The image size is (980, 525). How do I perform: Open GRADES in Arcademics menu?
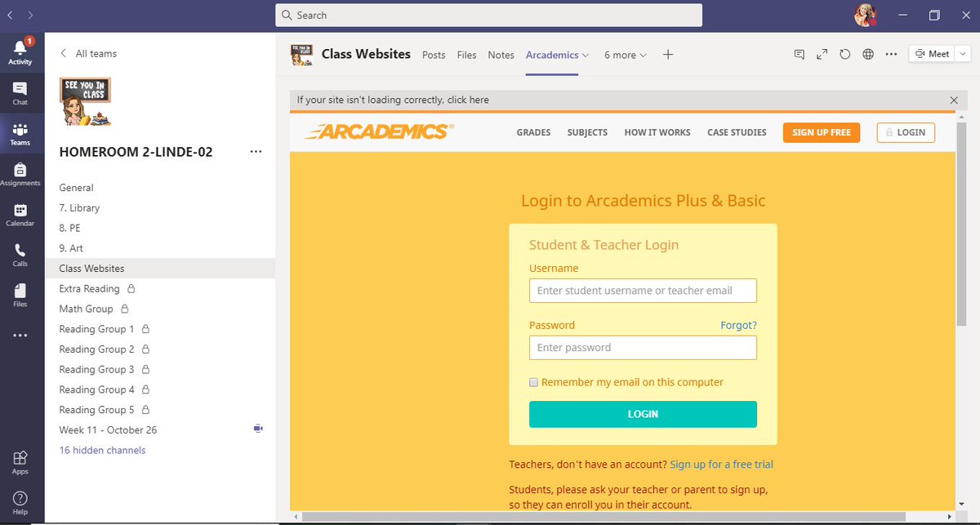533,132
